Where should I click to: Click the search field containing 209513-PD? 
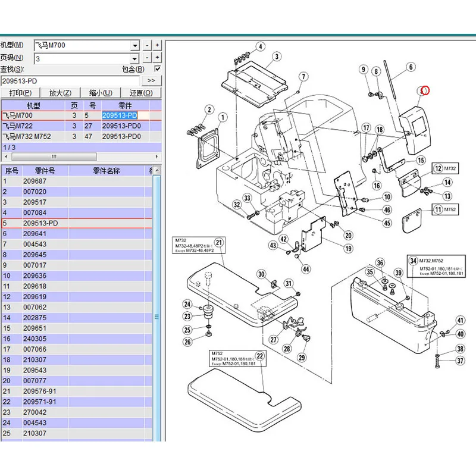pyautogui.click(x=70, y=81)
